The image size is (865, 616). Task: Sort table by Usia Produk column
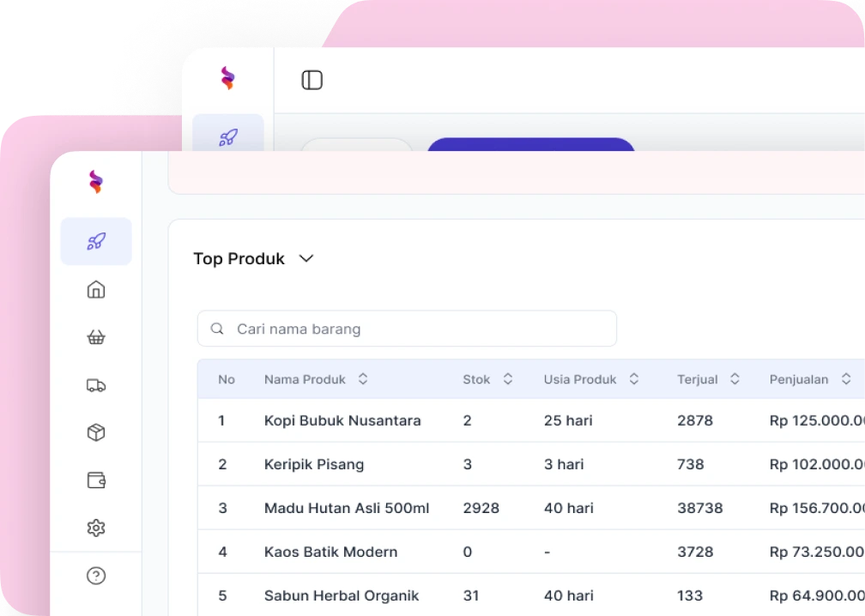point(634,379)
